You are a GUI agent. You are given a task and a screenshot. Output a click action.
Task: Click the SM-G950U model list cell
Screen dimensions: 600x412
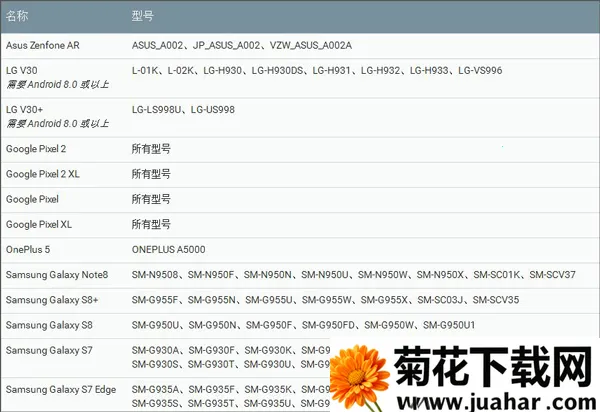coord(303,325)
